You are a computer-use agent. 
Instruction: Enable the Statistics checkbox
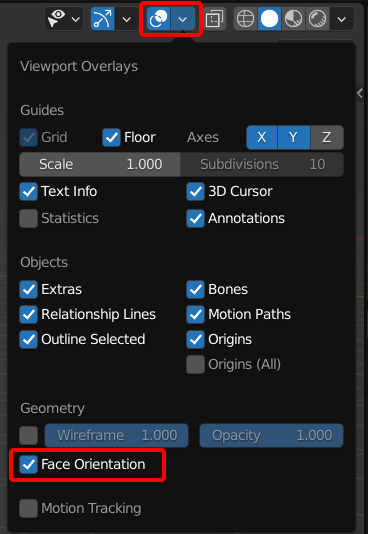[x=29, y=219]
